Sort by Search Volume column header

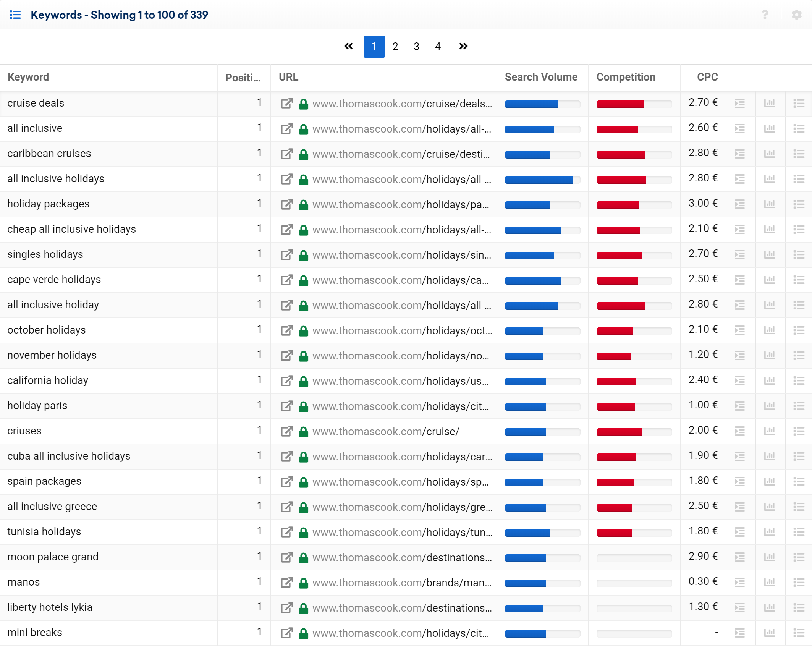click(x=541, y=77)
